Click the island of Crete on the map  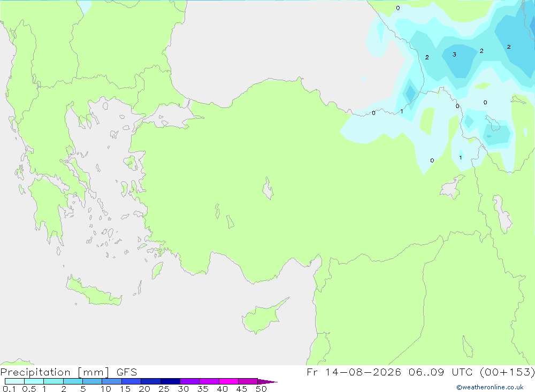(94, 291)
